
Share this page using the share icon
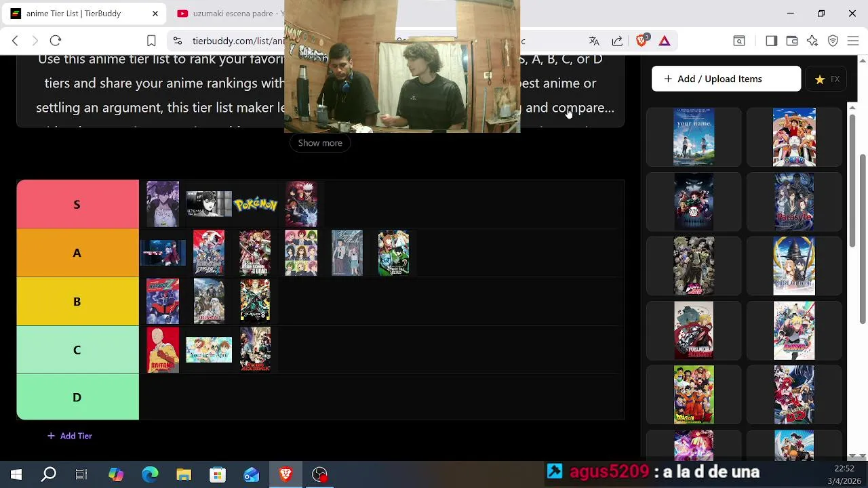click(617, 41)
